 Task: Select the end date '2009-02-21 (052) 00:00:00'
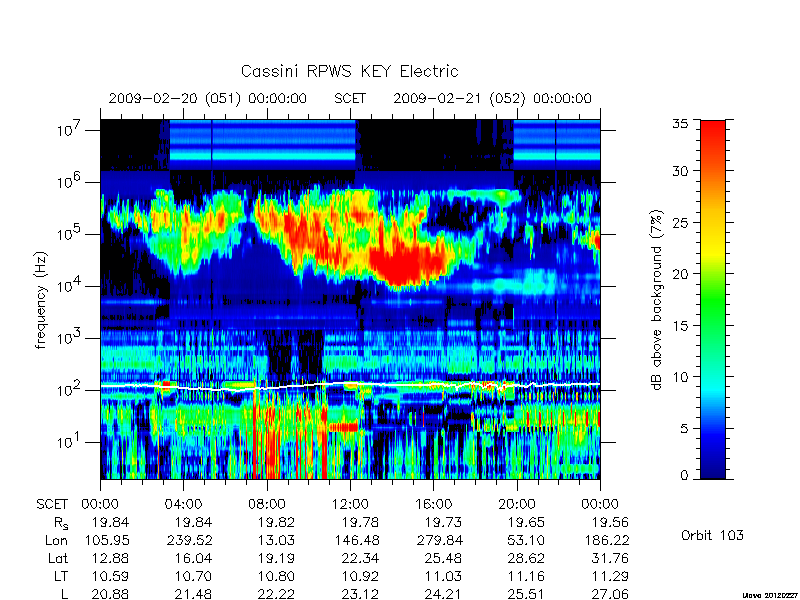pos(492,98)
